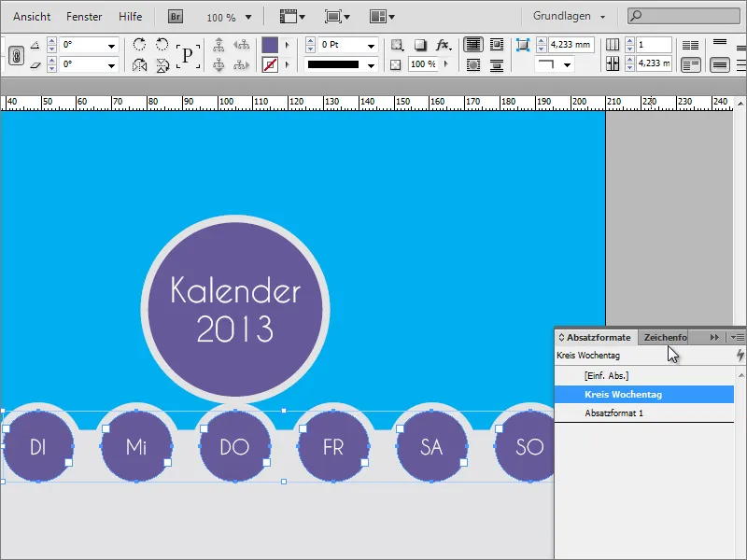Toggle wrap around bounding box
Viewport: 747px width, 560px height.
coord(497,45)
